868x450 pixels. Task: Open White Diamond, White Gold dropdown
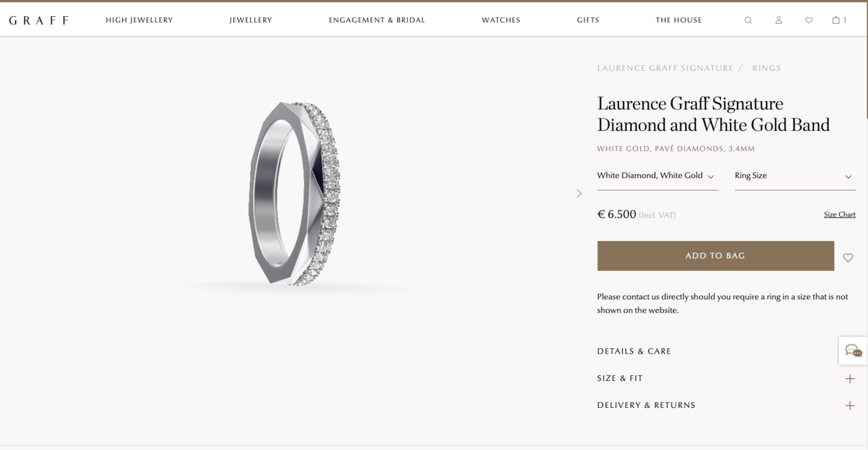pyautogui.click(x=657, y=176)
